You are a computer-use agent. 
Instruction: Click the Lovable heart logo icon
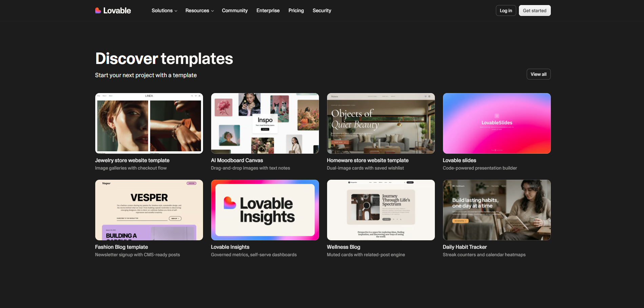[x=98, y=10]
